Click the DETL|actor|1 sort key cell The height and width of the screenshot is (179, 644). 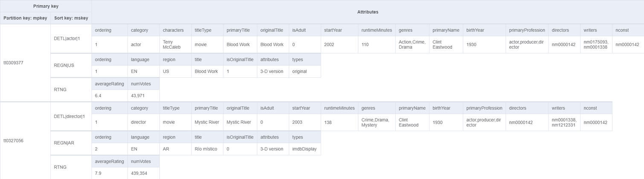(71, 38)
